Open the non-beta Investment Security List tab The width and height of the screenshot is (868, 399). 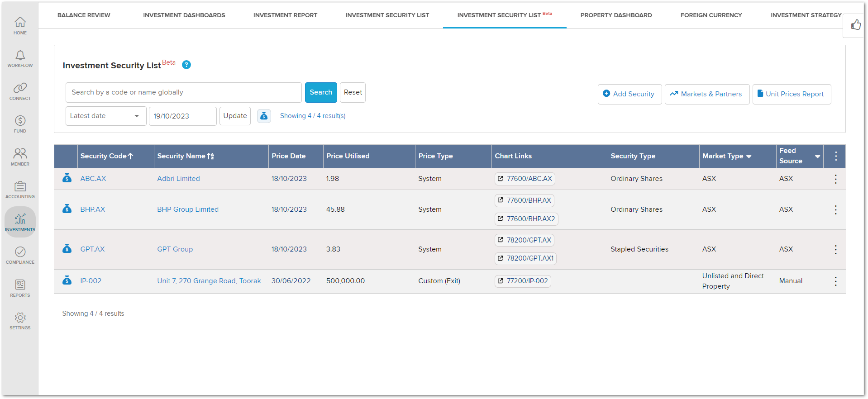tap(387, 15)
